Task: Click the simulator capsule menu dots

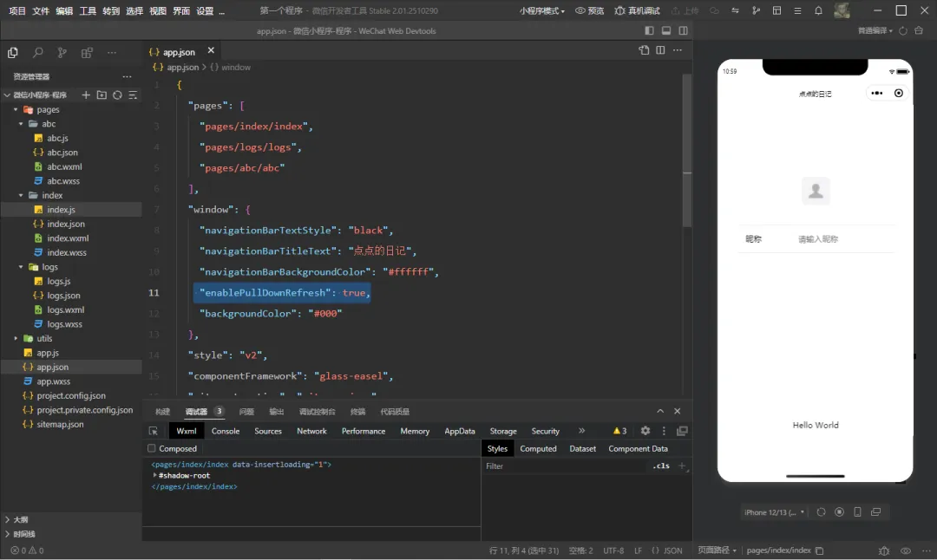Action: tap(876, 93)
